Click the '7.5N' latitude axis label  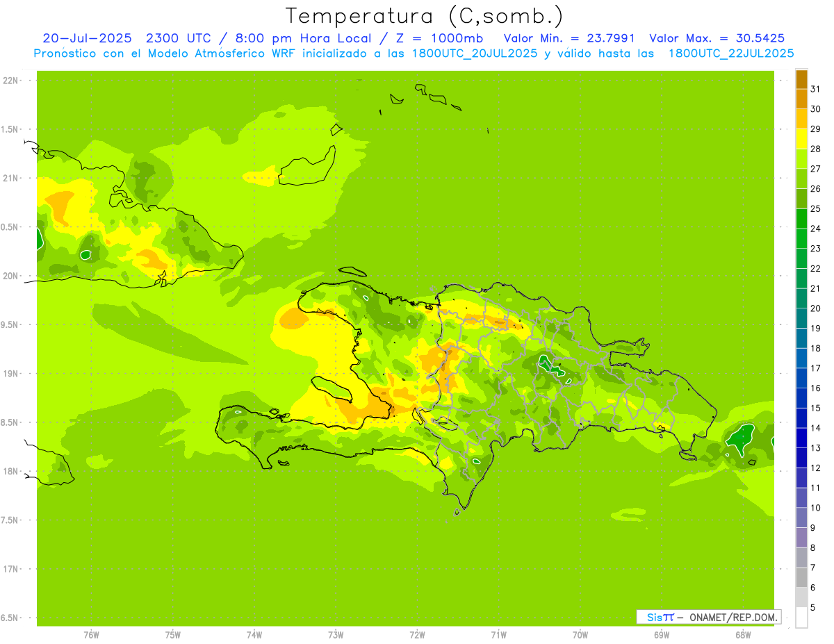click(x=10, y=520)
